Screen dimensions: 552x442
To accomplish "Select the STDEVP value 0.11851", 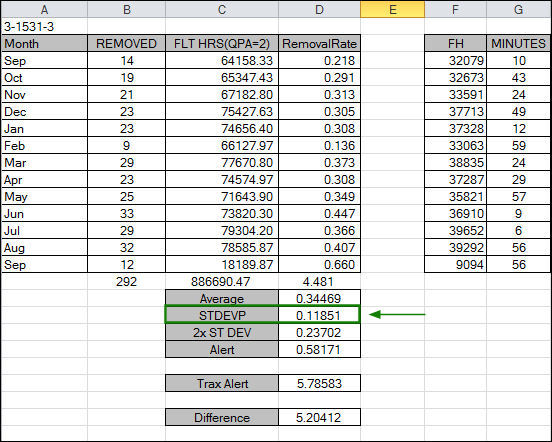I will pyautogui.click(x=319, y=315).
